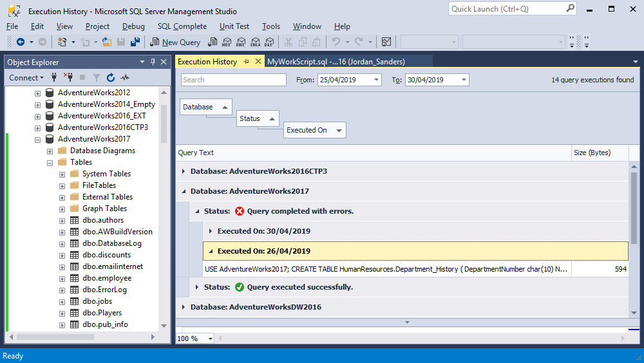
Task: Open the File menu
Action: [x=12, y=26]
